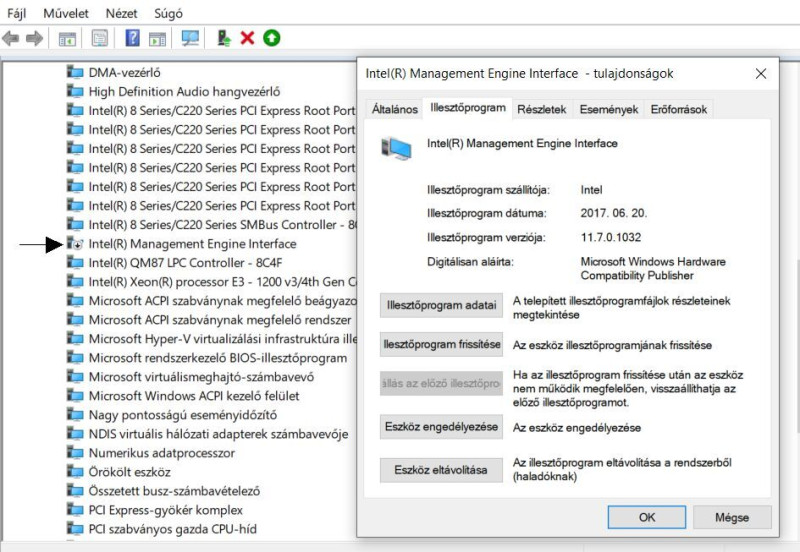This screenshot has height=552, width=800.
Task: Click the PCI szabványos gazda CPU-híd icon
Action: click(x=75, y=529)
